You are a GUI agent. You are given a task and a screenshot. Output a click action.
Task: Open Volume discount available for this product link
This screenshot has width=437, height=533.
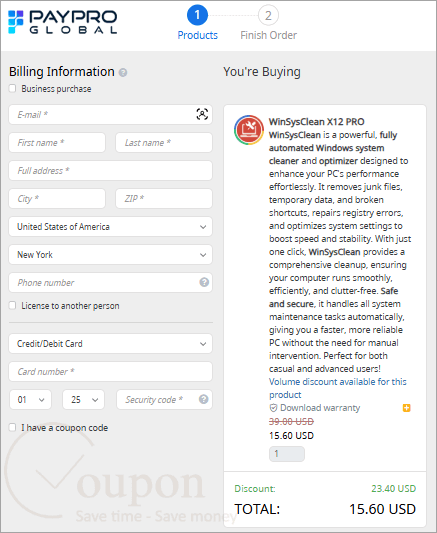click(337, 388)
